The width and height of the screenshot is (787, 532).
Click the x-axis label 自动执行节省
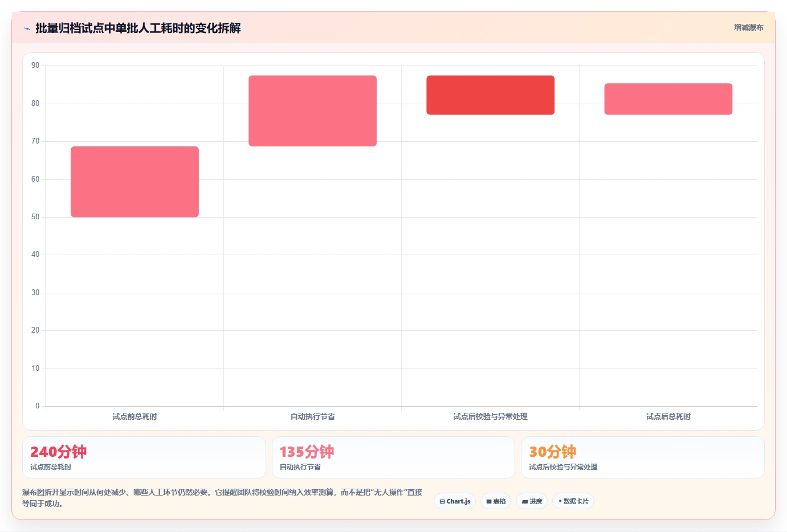click(x=312, y=416)
